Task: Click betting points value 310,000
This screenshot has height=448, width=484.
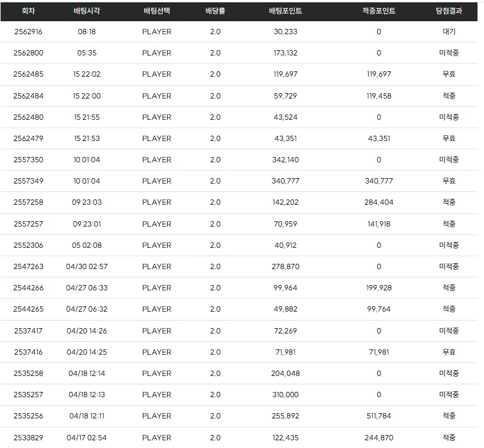Action: click(x=285, y=395)
